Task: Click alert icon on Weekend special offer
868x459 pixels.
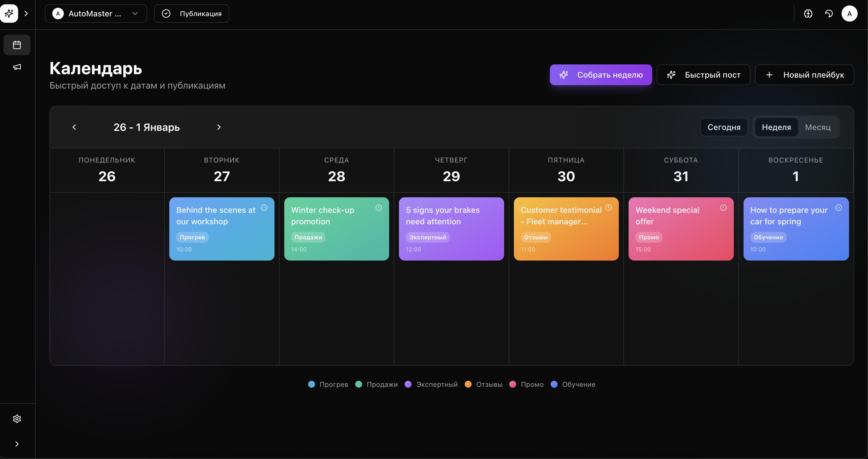Action: click(x=723, y=208)
